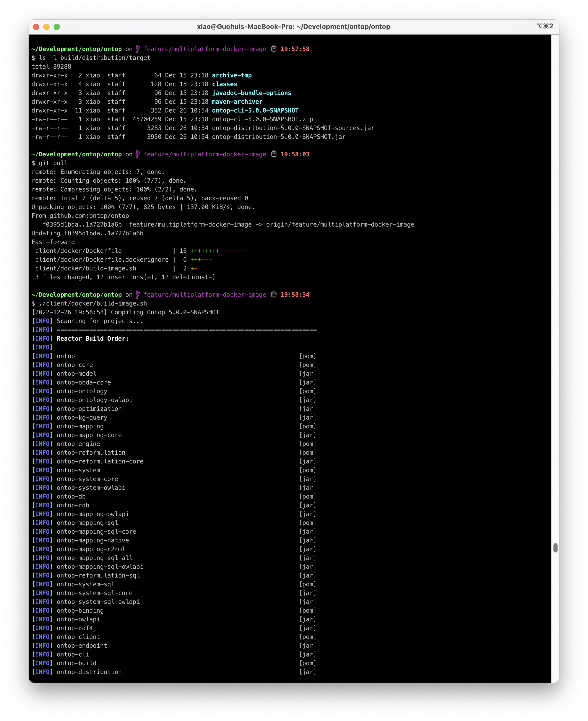The height and width of the screenshot is (721, 588).
Task: Select the Reactor Build Order header text
Action: [x=93, y=338]
